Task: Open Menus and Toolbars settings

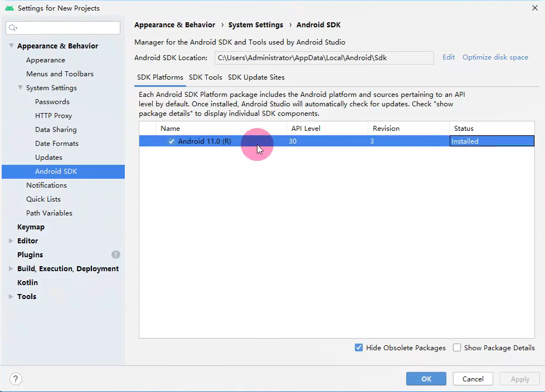Action: (x=60, y=74)
